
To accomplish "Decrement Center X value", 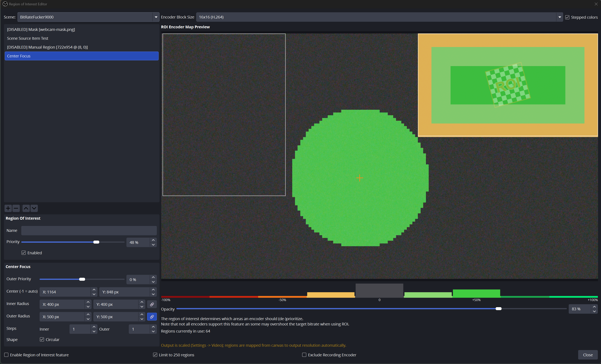I will 94,294.
